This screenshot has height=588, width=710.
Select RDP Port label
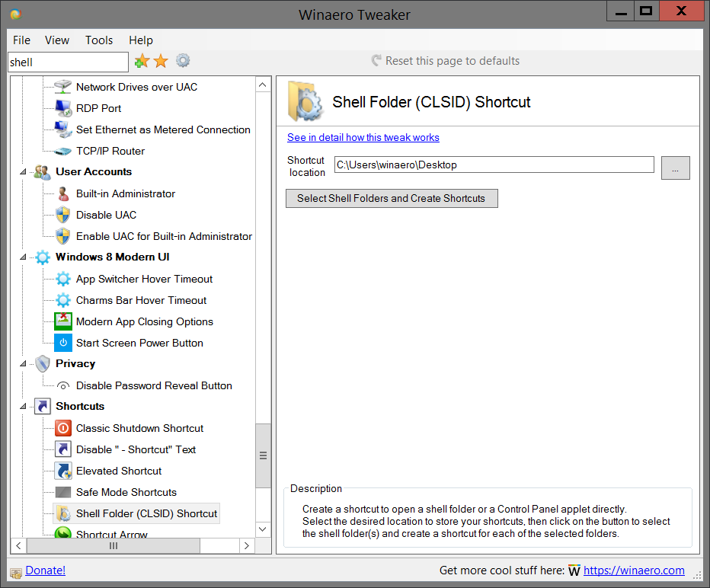tap(99, 108)
